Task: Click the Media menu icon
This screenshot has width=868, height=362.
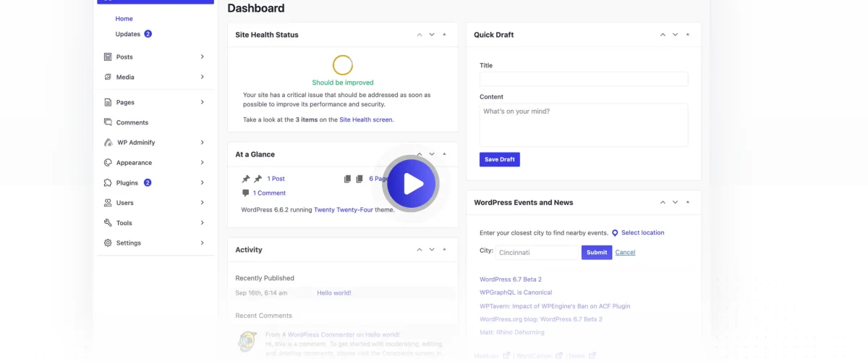Action: (x=108, y=77)
